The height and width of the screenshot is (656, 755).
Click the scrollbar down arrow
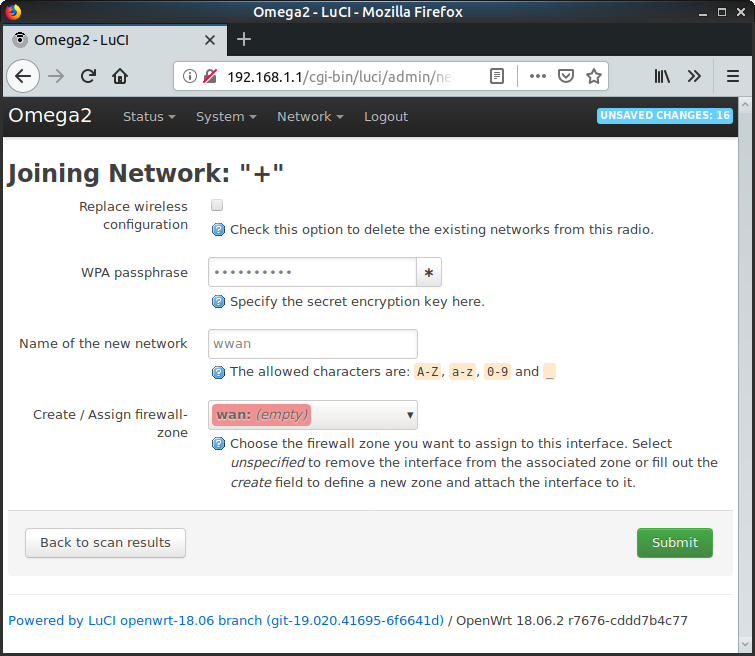pyautogui.click(x=745, y=643)
